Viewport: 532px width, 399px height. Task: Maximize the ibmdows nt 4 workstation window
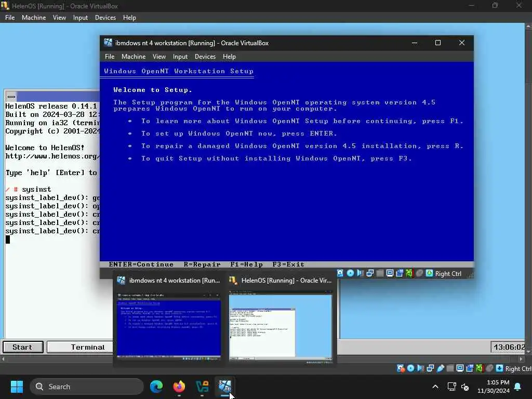438,43
